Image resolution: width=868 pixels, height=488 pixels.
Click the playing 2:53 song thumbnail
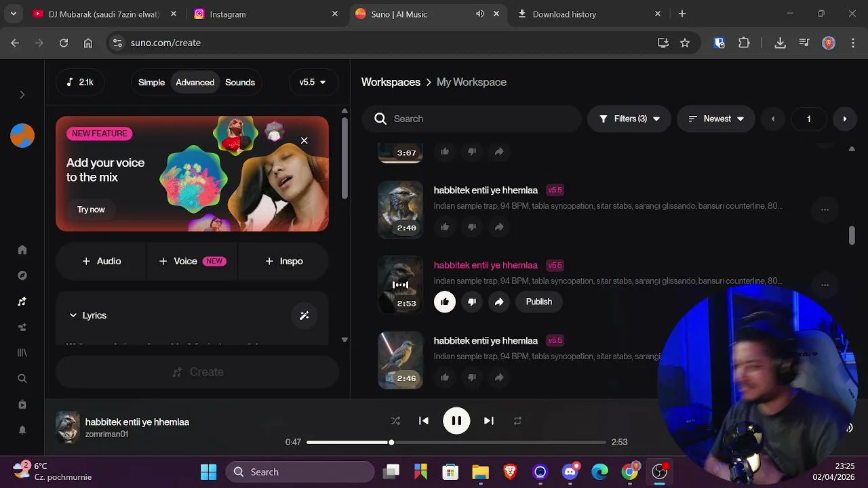[x=400, y=285]
